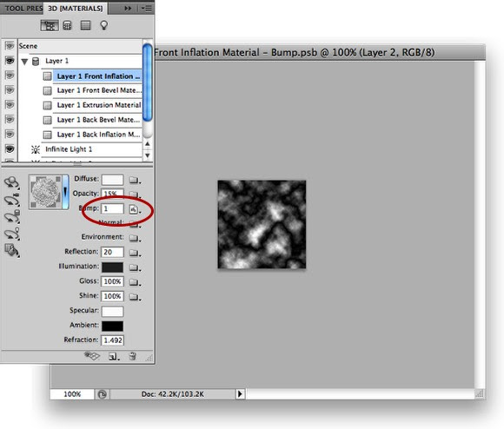Viewport: 504px width, 429px height.
Task: Select Filter By Meshes icon
Action: [67, 26]
